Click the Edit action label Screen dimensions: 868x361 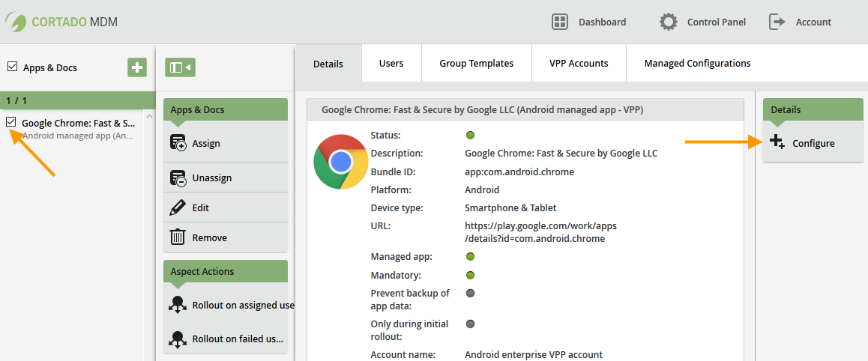pyautogui.click(x=200, y=208)
